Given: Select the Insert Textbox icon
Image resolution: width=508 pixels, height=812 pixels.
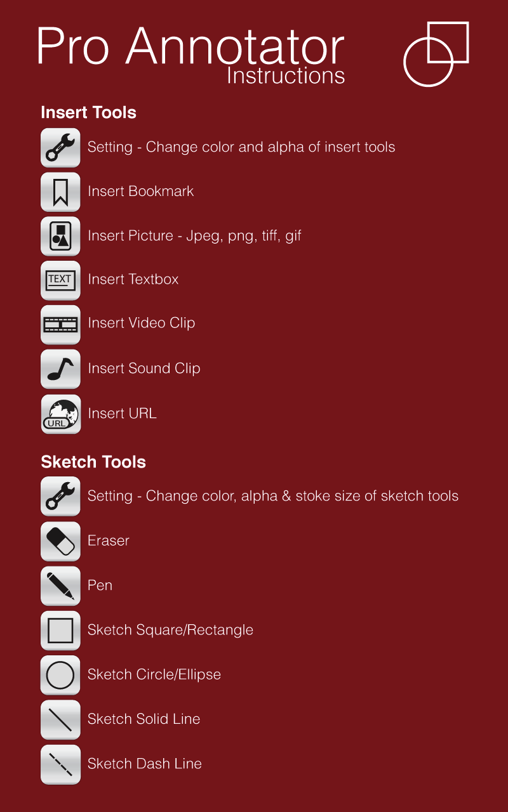Looking at the screenshot, I should (60, 280).
